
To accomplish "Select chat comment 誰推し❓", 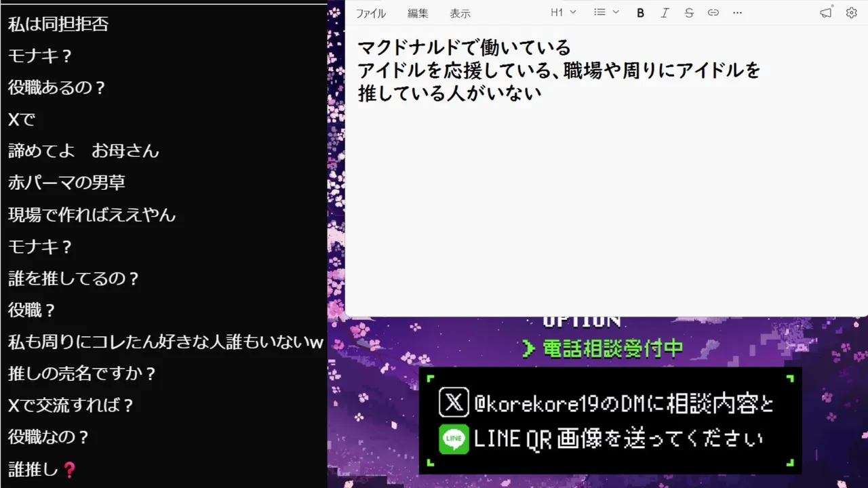I will (x=42, y=468).
